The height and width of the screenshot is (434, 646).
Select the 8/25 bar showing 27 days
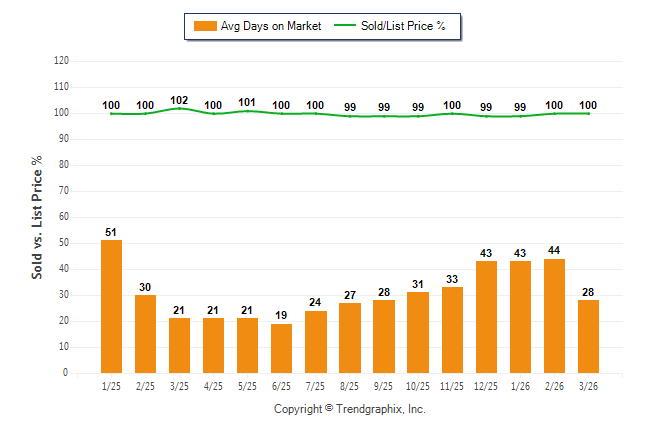(x=349, y=338)
